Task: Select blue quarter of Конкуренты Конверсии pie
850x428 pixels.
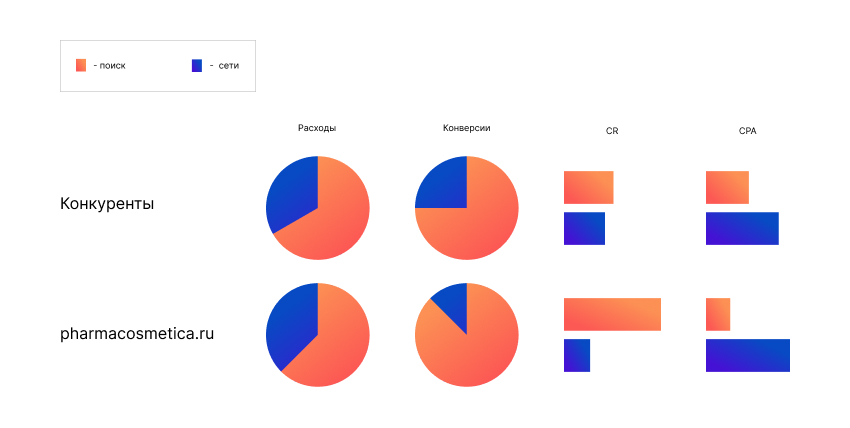Action: 443,184
